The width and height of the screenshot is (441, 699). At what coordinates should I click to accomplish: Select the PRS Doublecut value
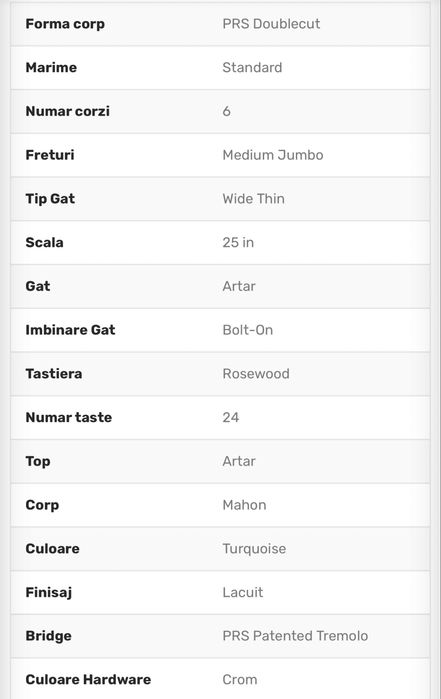pyautogui.click(x=271, y=24)
